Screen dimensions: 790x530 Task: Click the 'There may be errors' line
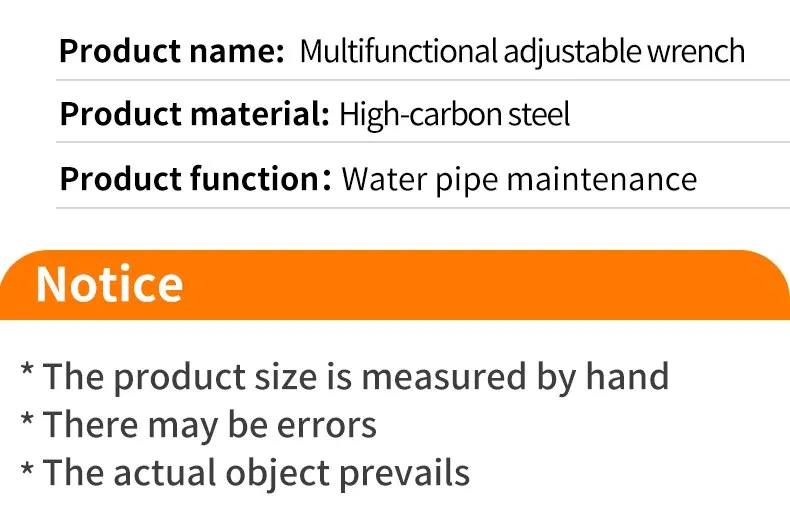[x=210, y=426]
